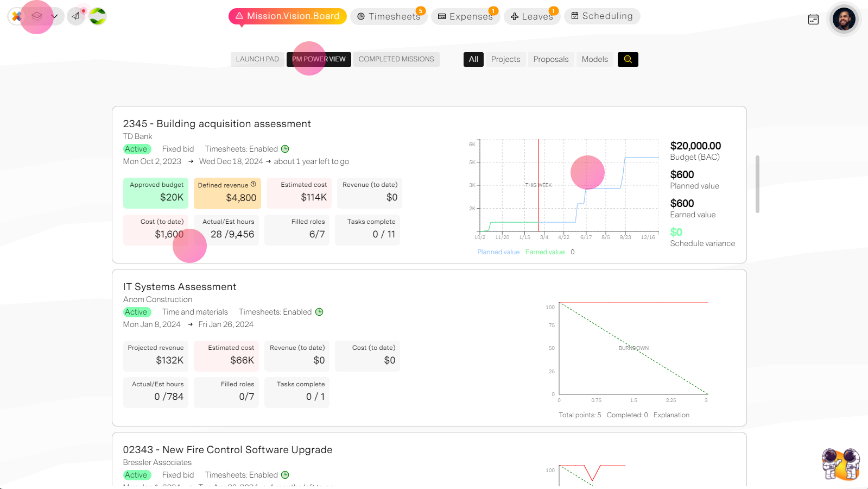Click the astronaut helper mascot icon

point(841,464)
